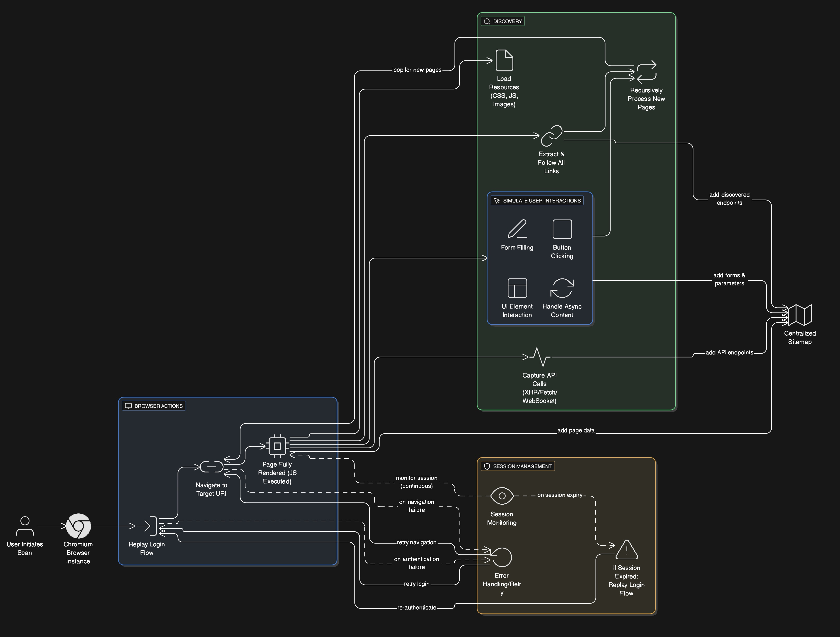840x637 pixels.
Task: Click the UI Element Interaction layout icon
Action: coord(517,288)
